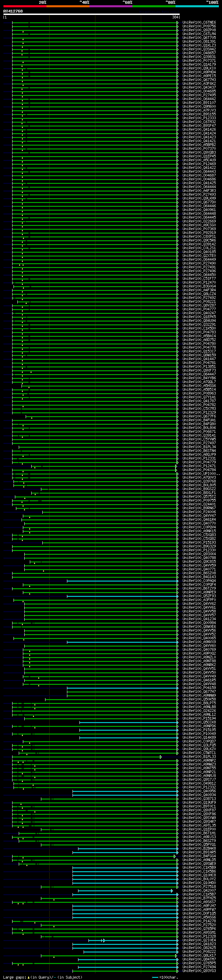The image size is (222, 980).
Task: Click the cyan ~100% legend color bar
Action: 197,7
